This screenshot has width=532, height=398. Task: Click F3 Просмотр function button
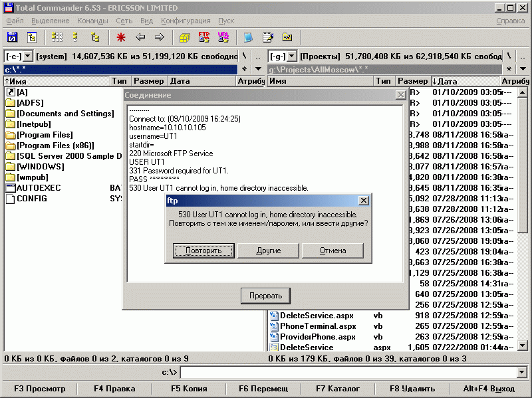tap(40, 389)
